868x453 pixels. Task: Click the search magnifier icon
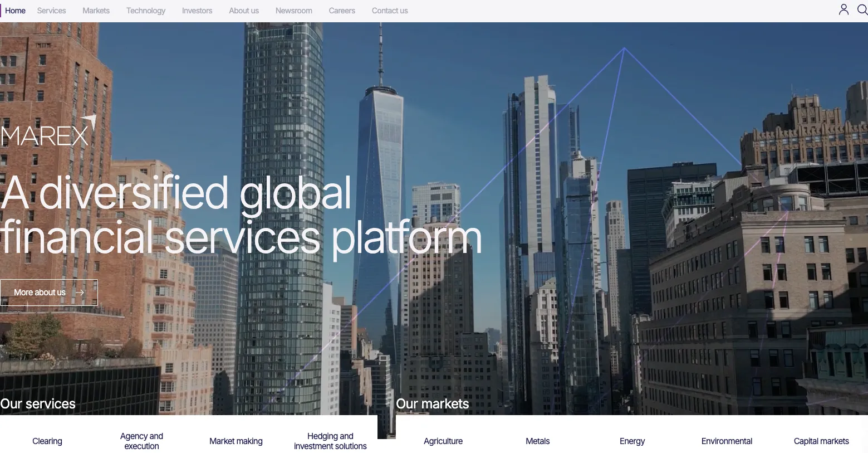862,9
